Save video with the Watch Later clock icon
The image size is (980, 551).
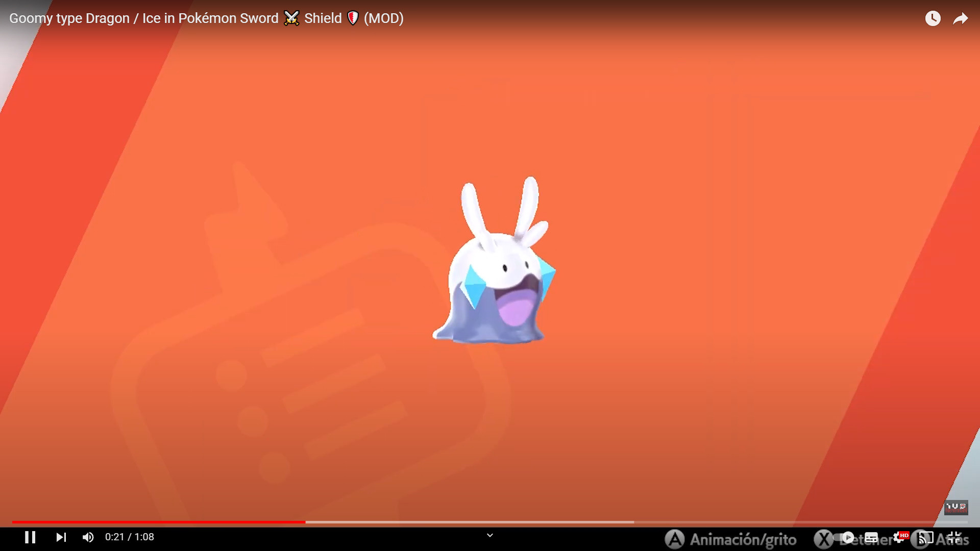click(933, 18)
